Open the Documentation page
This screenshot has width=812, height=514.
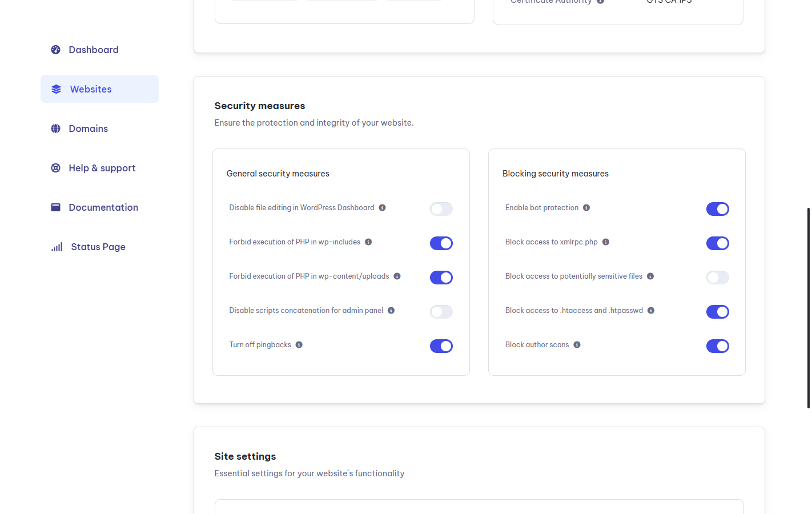103,207
